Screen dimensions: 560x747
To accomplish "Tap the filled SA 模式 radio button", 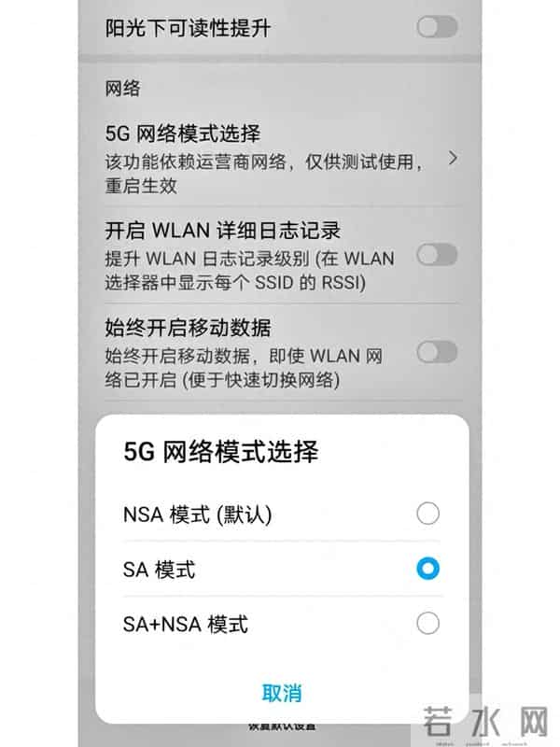I will coord(427,569).
